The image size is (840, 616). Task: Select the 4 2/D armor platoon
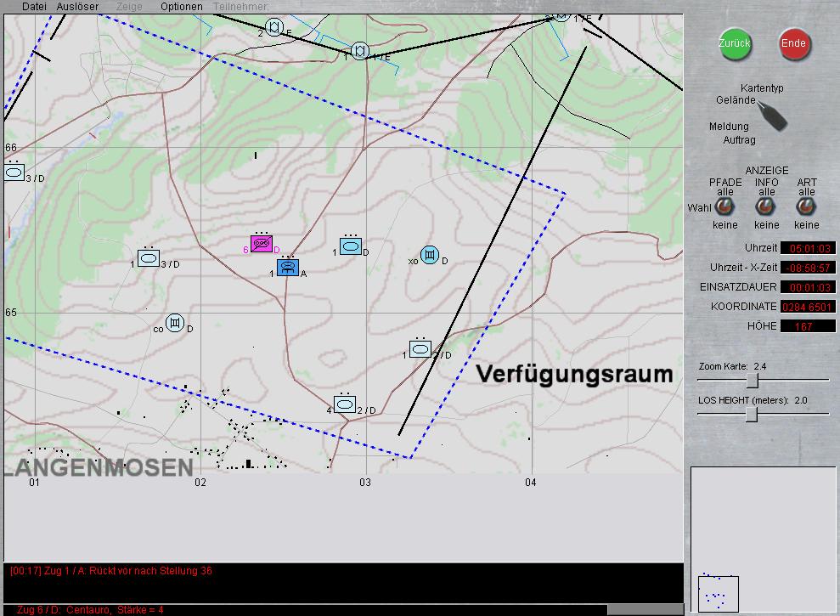pos(344,404)
